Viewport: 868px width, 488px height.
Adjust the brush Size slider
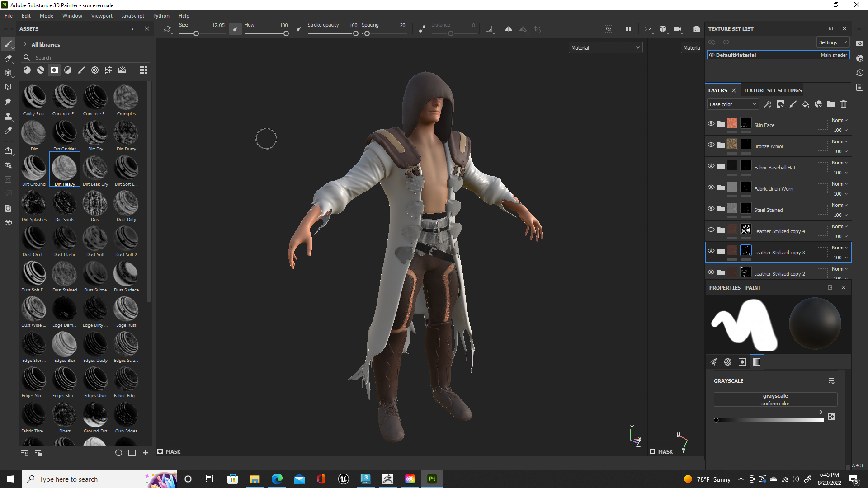click(202, 33)
